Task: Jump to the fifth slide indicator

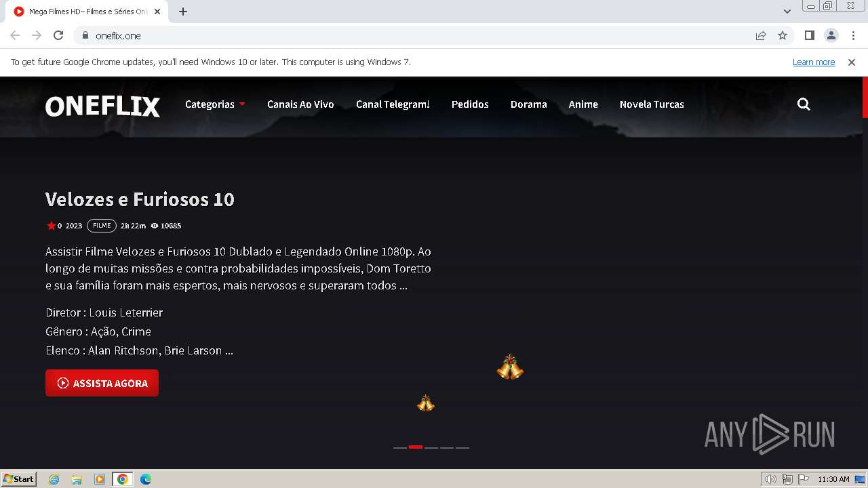Action: pyautogui.click(x=462, y=447)
